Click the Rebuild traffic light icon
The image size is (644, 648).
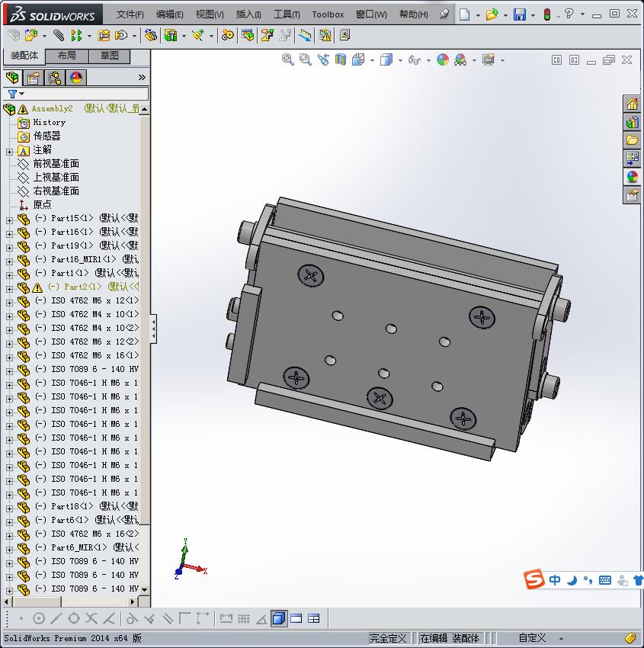[x=547, y=14]
